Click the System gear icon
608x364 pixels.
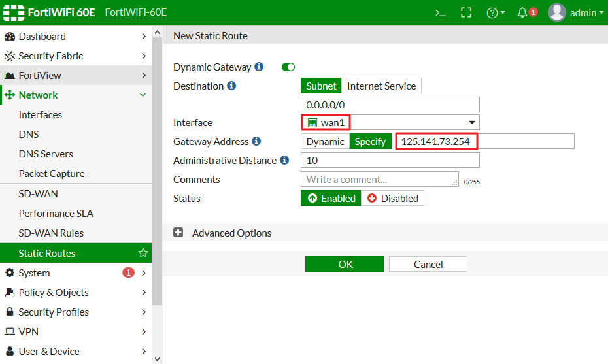point(10,273)
